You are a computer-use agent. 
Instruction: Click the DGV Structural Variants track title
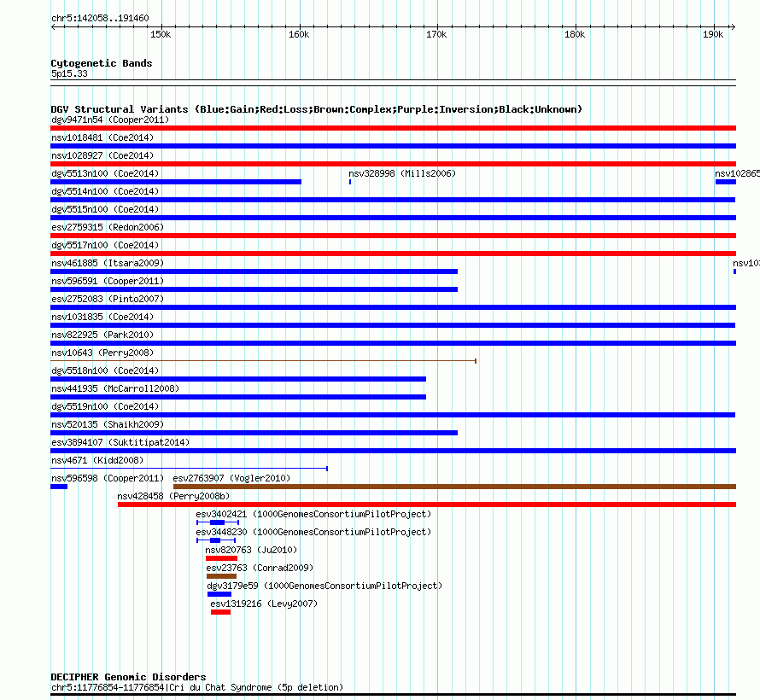coord(317,109)
